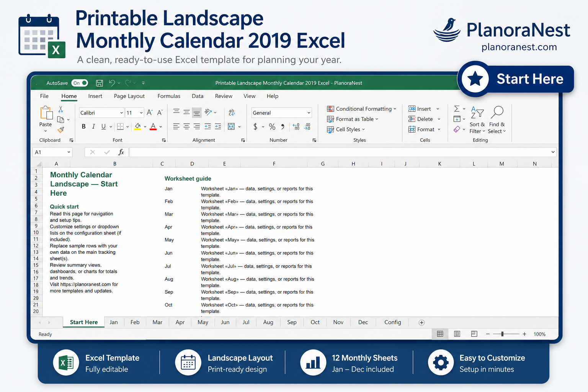Toggle center horizontal alignment
The height and width of the screenshot is (392, 588).
click(186, 126)
